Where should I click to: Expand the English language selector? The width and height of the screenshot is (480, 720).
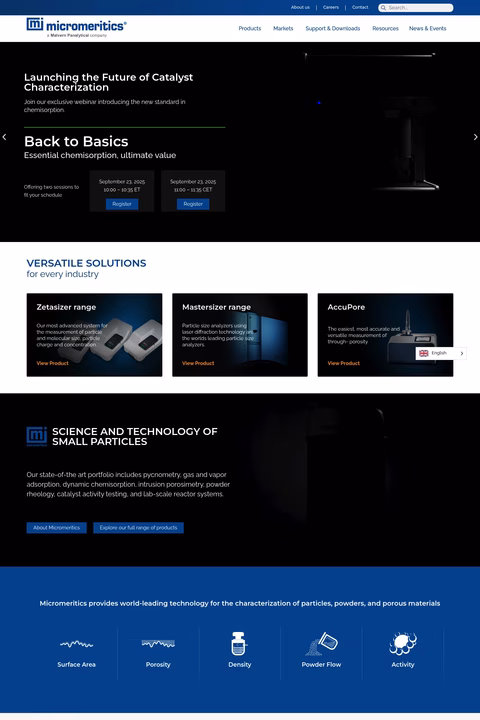pos(441,353)
